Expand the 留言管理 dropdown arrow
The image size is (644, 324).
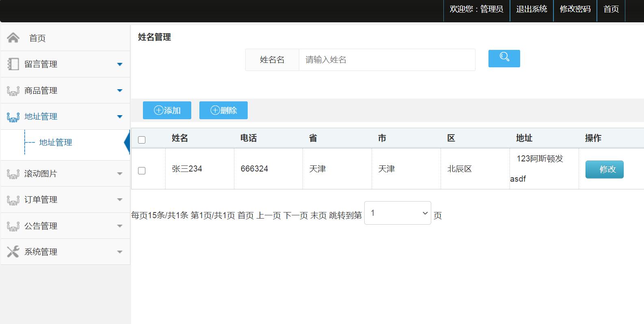[x=120, y=64]
